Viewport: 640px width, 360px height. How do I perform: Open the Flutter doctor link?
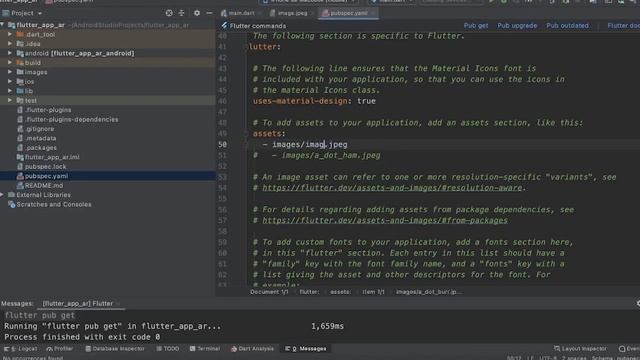click(623, 25)
